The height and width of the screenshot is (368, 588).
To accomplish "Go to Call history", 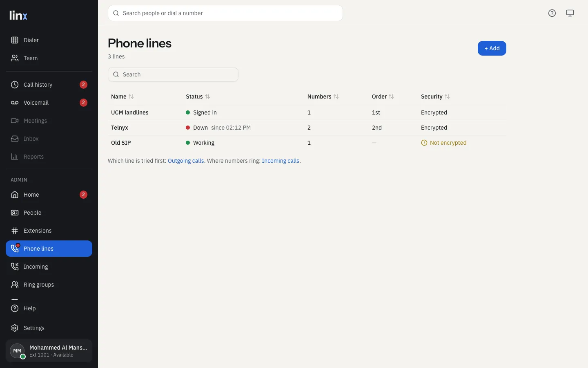I will tap(49, 85).
